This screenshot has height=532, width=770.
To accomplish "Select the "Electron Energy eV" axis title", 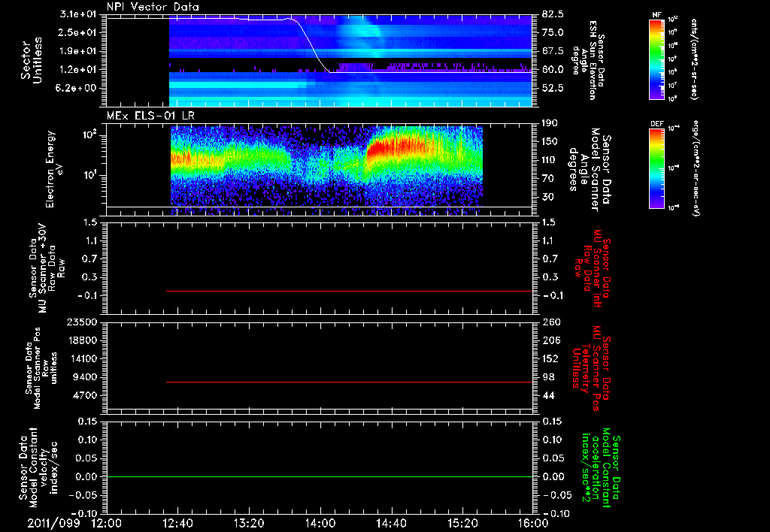I will [x=54, y=169].
